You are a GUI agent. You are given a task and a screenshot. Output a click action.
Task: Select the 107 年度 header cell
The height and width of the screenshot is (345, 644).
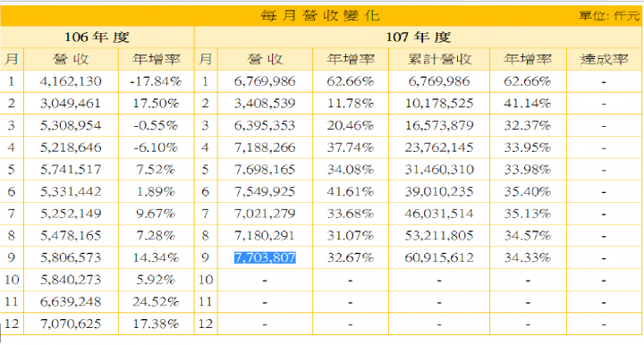(x=418, y=38)
